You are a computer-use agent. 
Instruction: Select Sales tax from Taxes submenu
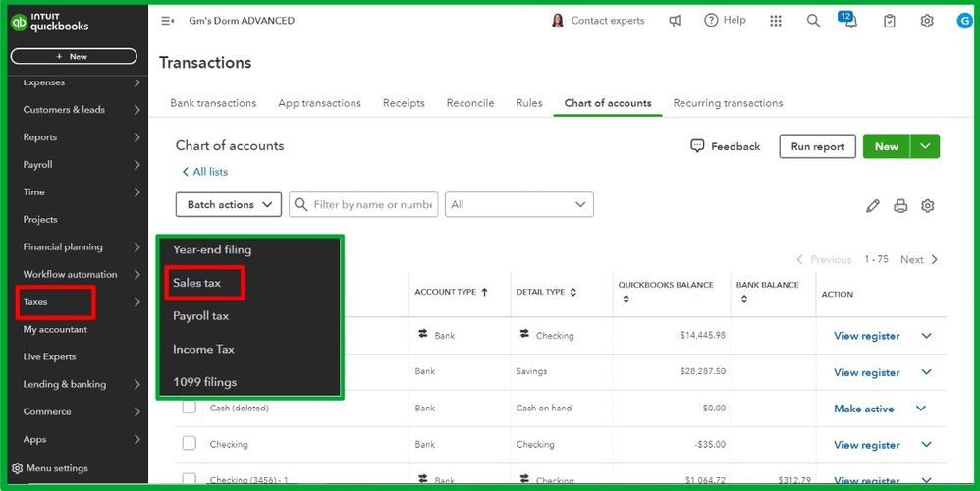(196, 283)
